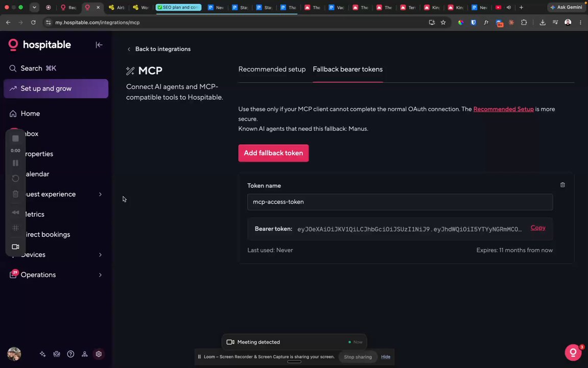588x368 pixels.
Task: Open Direct bookings in the sidebar
Action: tap(48, 235)
